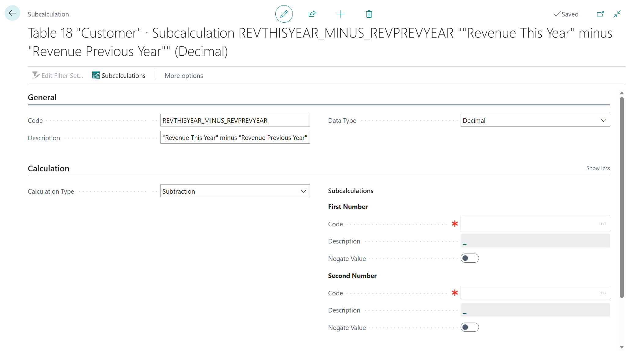Click the back arrow icon
This screenshot has height=351, width=644.
coord(12,13)
